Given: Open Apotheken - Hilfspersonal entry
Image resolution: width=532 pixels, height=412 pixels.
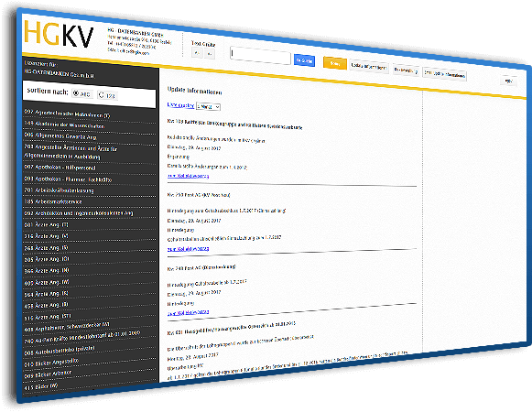Looking at the screenshot, I should [60, 168].
